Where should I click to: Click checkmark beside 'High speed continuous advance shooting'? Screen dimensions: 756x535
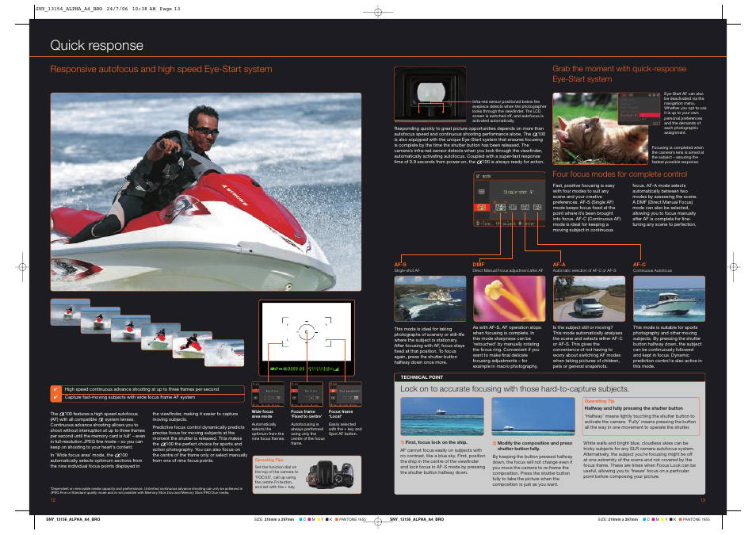[x=55, y=389]
